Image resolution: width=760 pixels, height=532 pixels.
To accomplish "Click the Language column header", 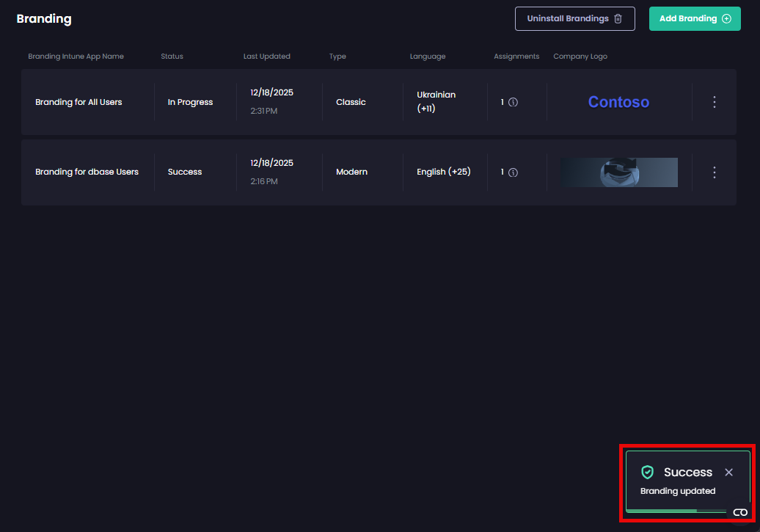I will 428,56.
